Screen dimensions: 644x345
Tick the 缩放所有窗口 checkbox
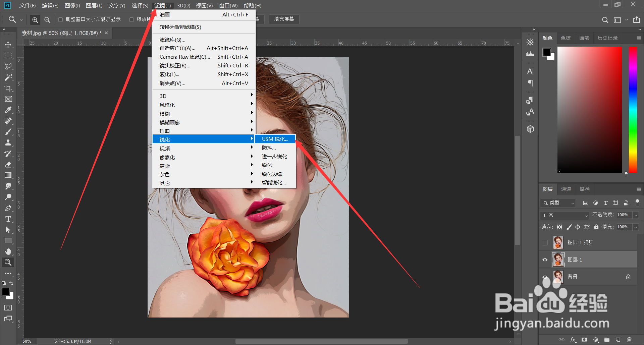[x=132, y=20]
